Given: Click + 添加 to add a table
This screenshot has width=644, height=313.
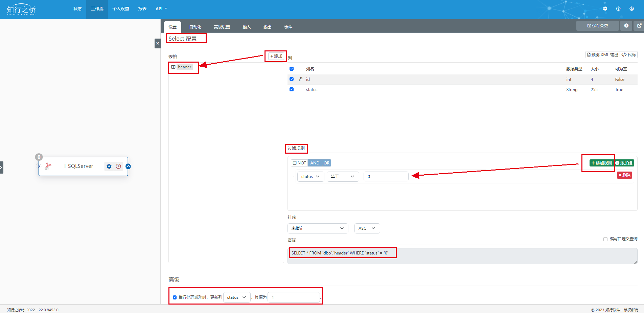Looking at the screenshot, I should click(x=276, y=56).
